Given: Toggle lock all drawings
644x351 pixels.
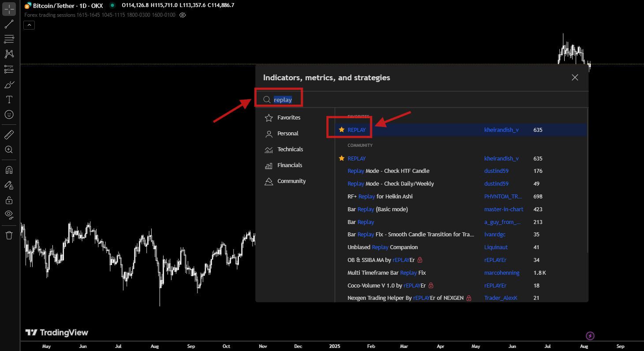Looking at the screenshot, I should 9,200.
